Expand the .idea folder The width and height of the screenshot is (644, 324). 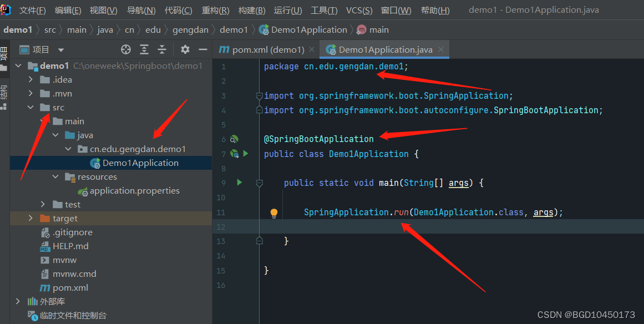(x=31, y=80)
